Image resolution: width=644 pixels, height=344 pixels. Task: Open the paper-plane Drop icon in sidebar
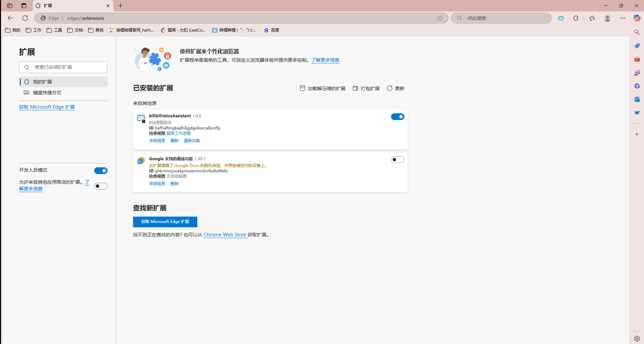637,113
